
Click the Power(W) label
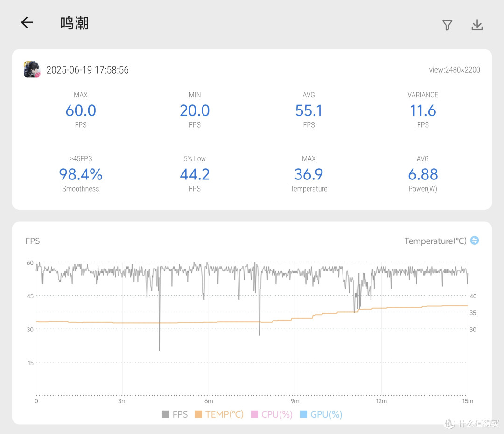pyautogui.click(x=423, y=189)
